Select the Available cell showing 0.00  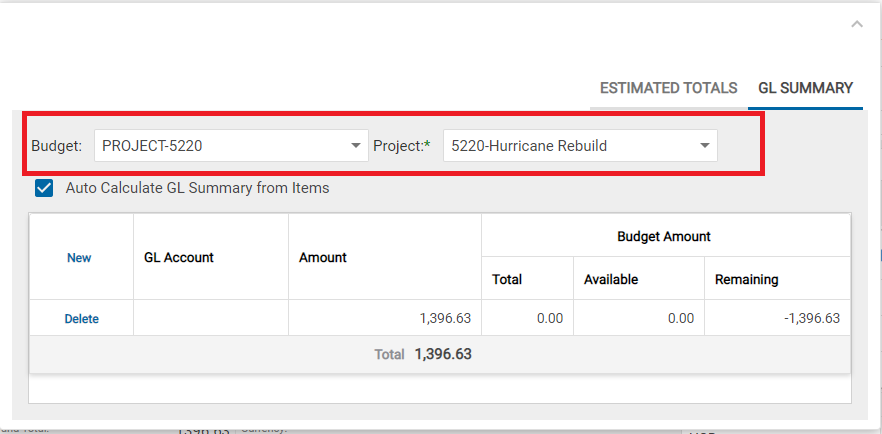[638, 319]
